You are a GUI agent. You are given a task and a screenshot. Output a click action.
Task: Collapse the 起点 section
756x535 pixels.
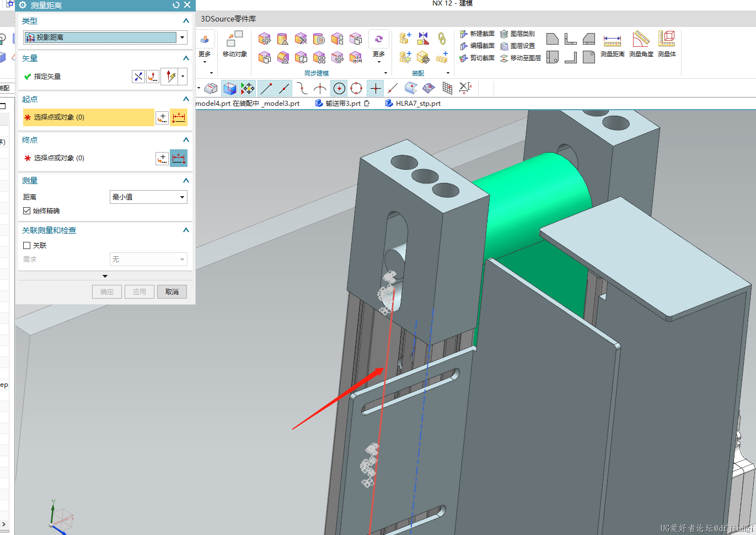click(x=186, y=99)
